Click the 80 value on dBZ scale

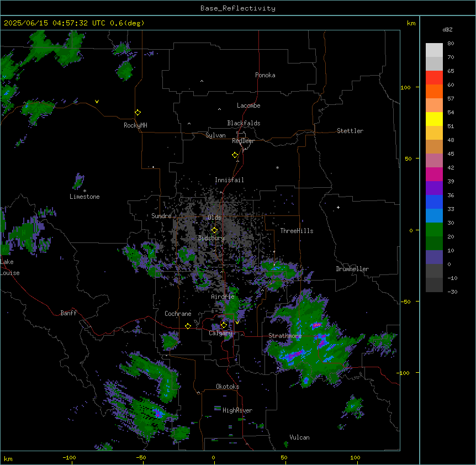(451, 44)
